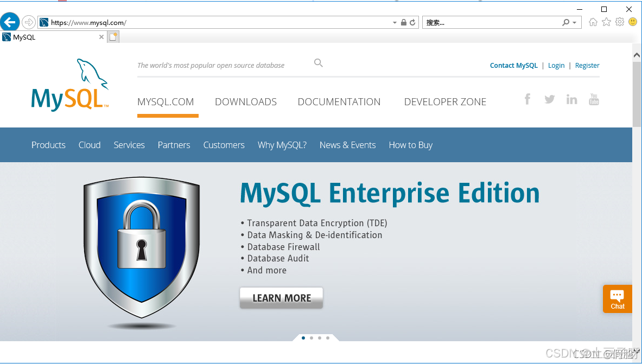Click the padlock security icon in address bar
Screen dimensions: 642x364
point(404,23)
